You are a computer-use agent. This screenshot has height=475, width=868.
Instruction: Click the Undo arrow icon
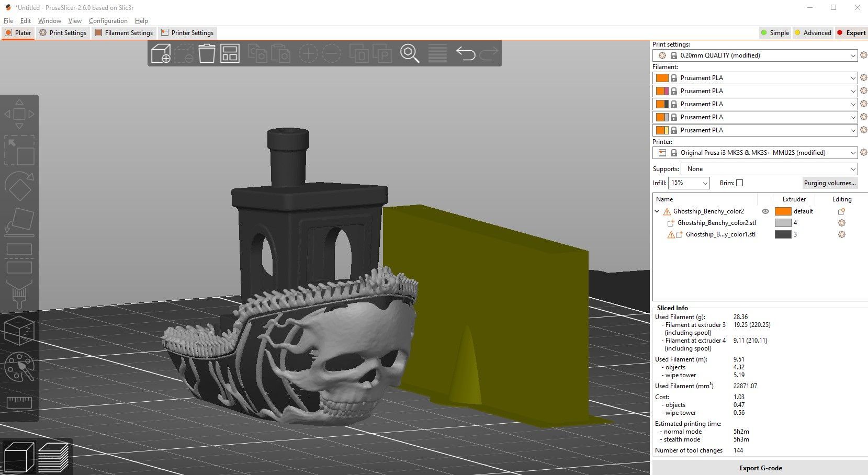click(x=465, y=53)
